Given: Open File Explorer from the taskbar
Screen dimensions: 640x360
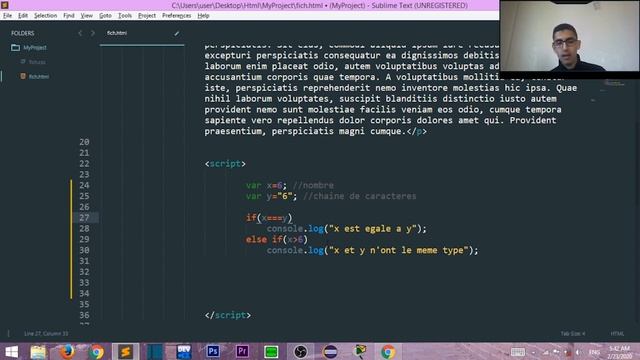Looking at the screenshot, I should pos(38,351).
